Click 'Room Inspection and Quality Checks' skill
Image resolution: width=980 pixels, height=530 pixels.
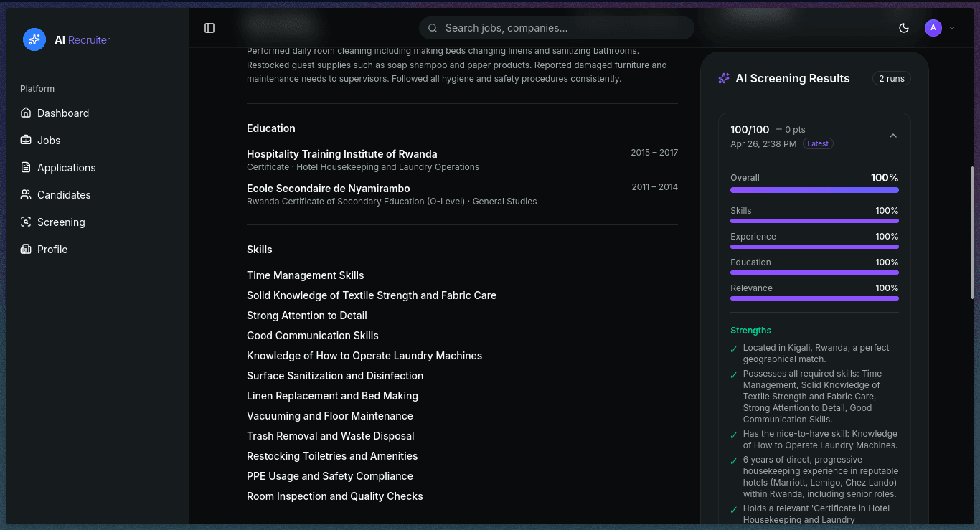tap(335, 496)
